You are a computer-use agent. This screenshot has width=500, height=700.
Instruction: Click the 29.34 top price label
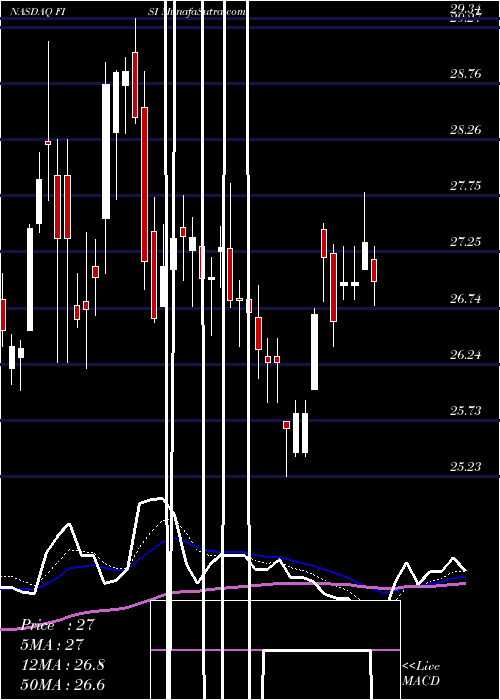point(465,8)
